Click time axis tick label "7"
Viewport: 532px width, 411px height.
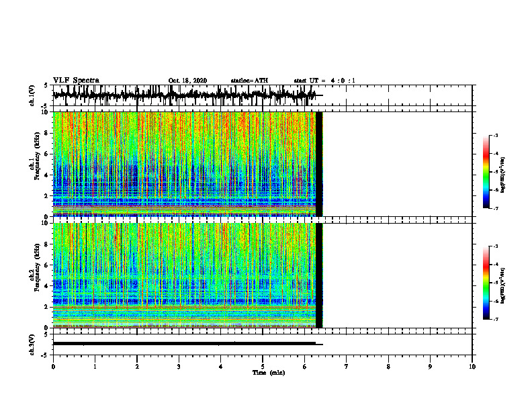pyautogui.click(x=347, y=367)
